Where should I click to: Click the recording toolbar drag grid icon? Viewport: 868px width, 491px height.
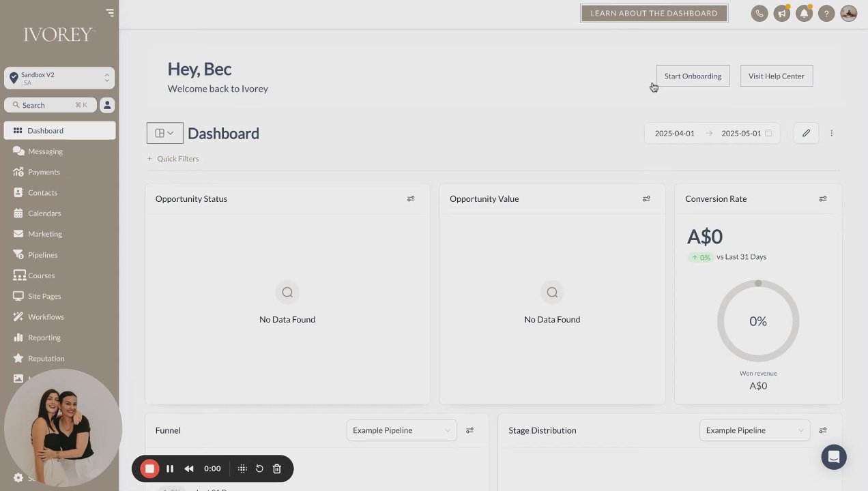click(242, 468)
